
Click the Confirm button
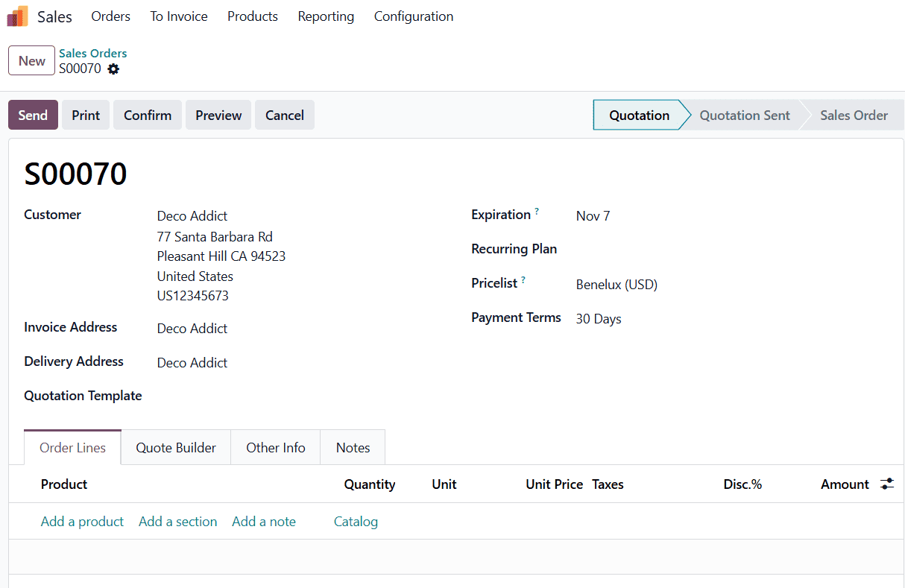(x=148, y=116)
